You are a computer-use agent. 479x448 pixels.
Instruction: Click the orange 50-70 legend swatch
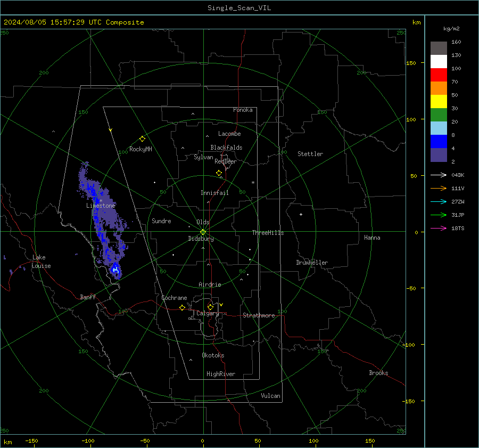[x=439, y=88]
